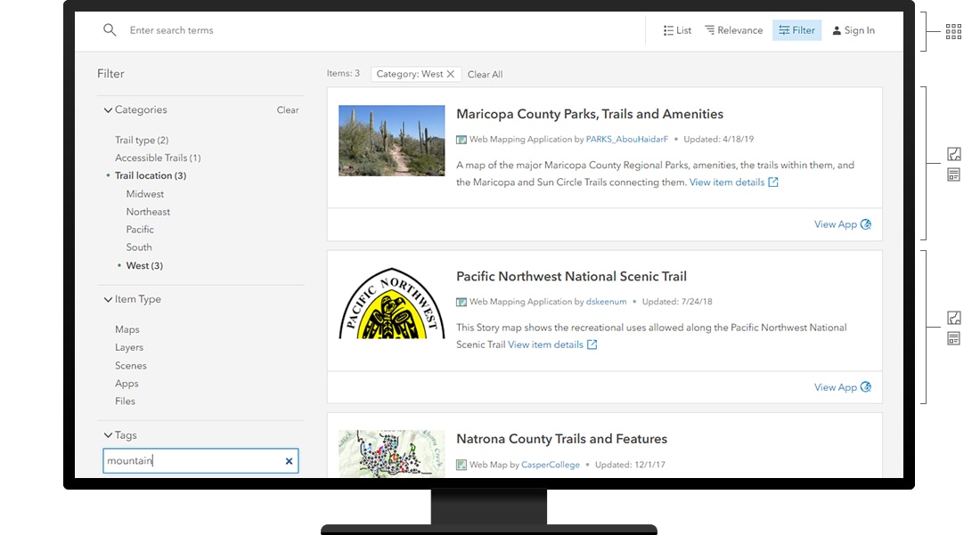This screenshot has width=980, height=535.
Task: Click Clear All filters
Action: pyautogui.click(x=485, y=74)
